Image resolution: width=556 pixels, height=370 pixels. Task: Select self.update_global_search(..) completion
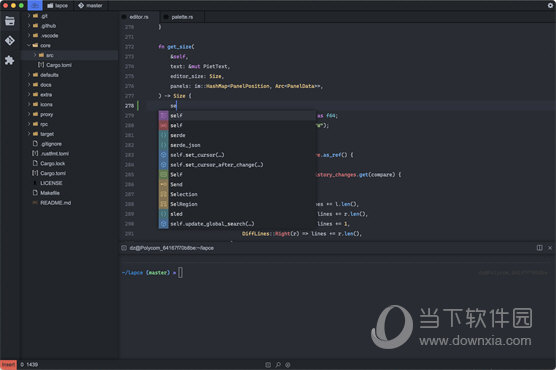pos(237,224)
